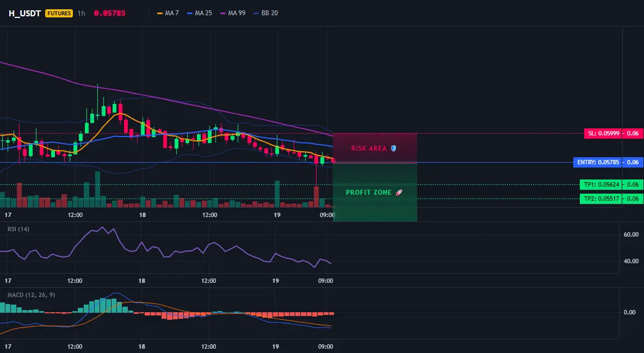Click the 0.00 level on MACD axis
The image size is (644, 353).
point(630,312)
